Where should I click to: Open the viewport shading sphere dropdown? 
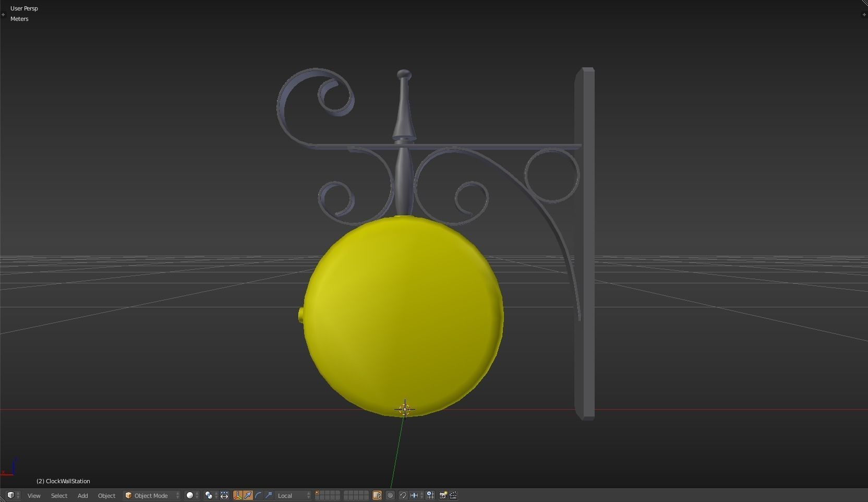tap(192, 495)
